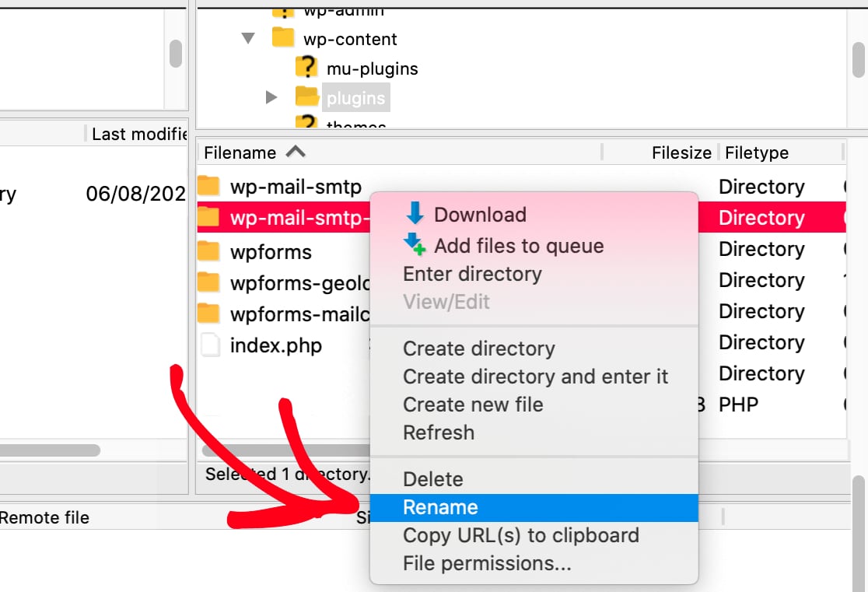Select the wp-content folder icon in tree
The width and height of the screenshot is (868, 592).
pyautogui.click(x=283, y=38)
